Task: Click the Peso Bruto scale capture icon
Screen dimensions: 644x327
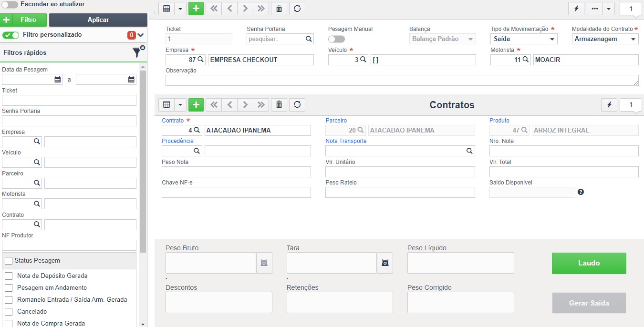Action: pyautogui.click(x=264, y=263)
